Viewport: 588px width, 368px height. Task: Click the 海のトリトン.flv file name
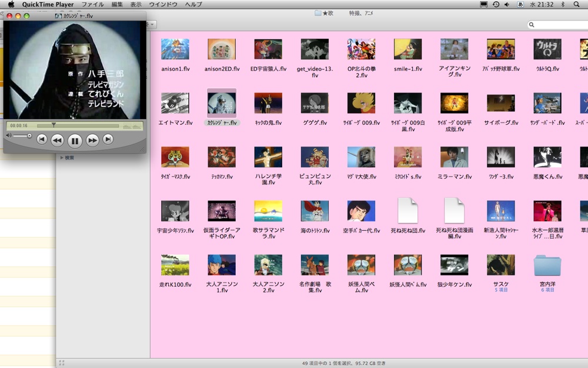point(315,231)
